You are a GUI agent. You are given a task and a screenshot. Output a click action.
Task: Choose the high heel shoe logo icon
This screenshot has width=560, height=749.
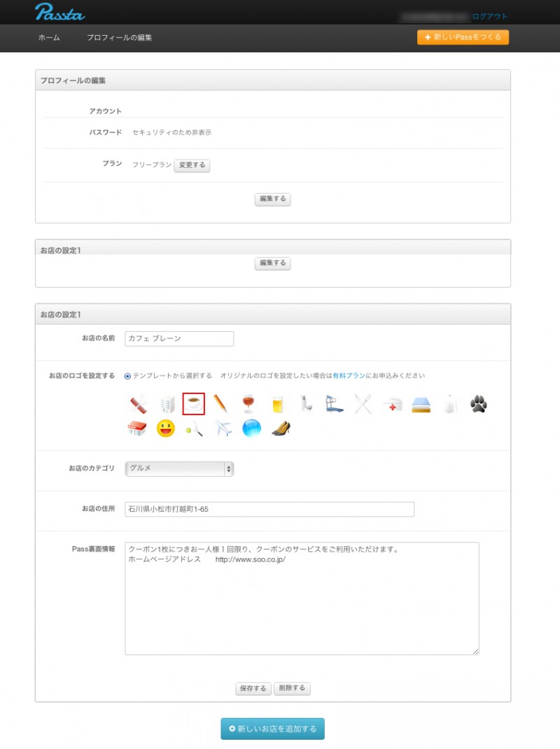coord(281,428)
